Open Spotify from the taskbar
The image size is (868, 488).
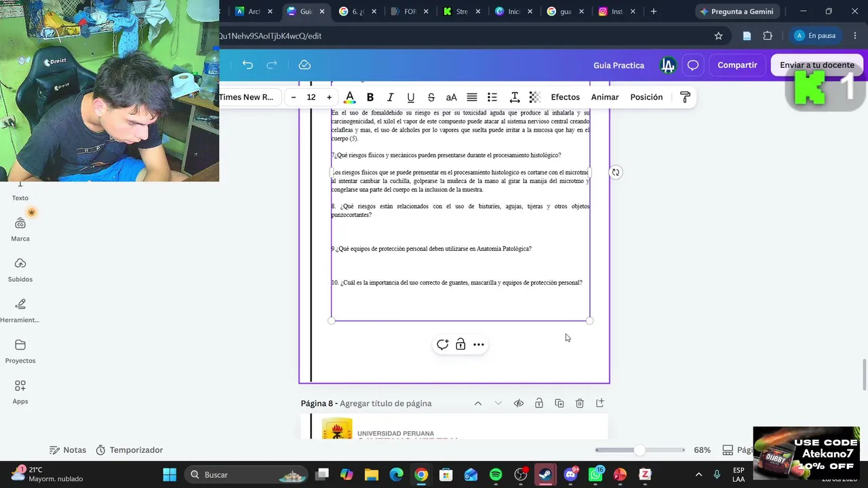(x=496, y=474)
